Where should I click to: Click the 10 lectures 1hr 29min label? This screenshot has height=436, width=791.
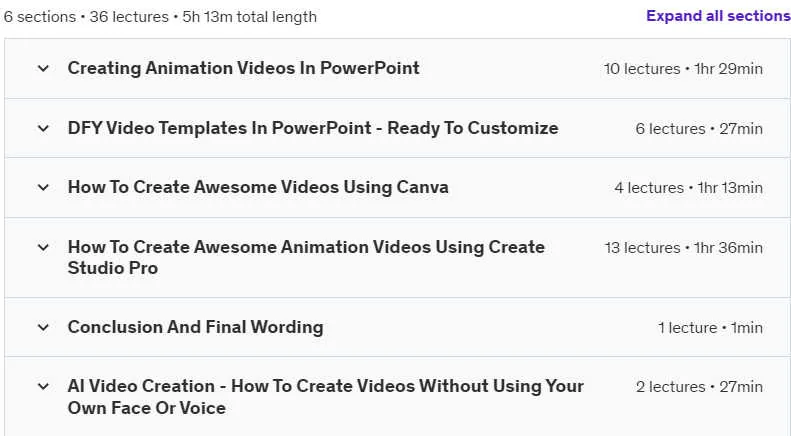click(x=683, y=69)
